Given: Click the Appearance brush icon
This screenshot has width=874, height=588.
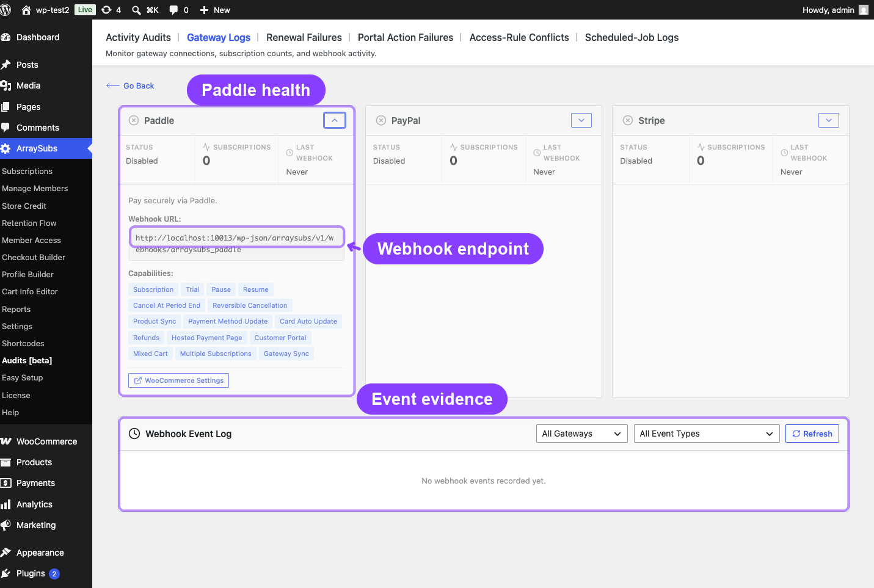Looking at the screenshot, I should (6, 553).
